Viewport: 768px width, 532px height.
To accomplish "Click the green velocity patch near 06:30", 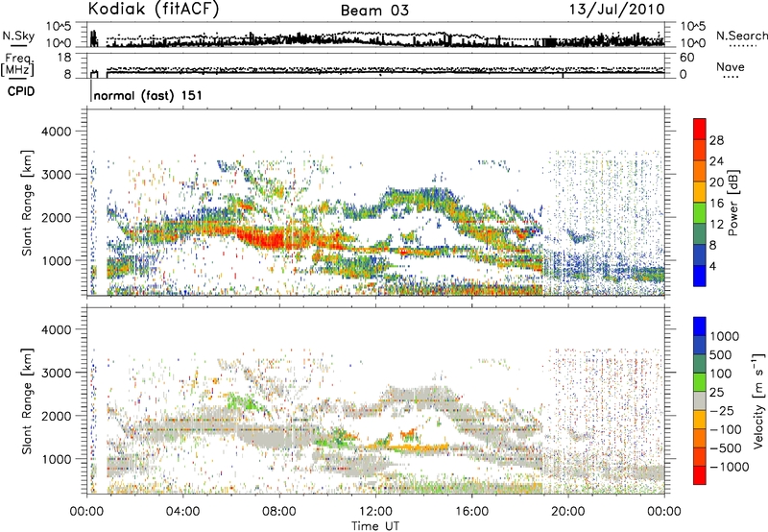I will tap(243, 402).
